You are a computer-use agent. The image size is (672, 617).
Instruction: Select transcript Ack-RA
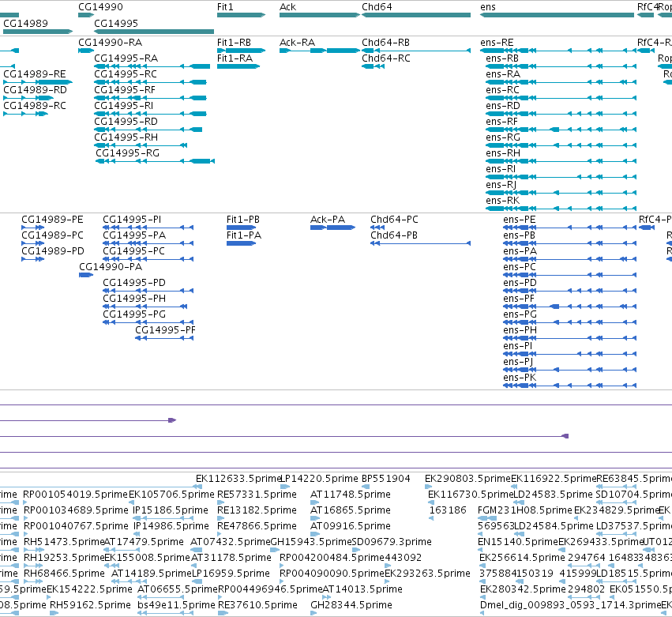(297, 43)
